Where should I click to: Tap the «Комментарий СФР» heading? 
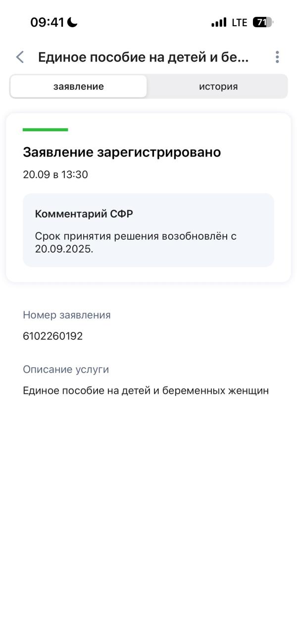[84, 214]
